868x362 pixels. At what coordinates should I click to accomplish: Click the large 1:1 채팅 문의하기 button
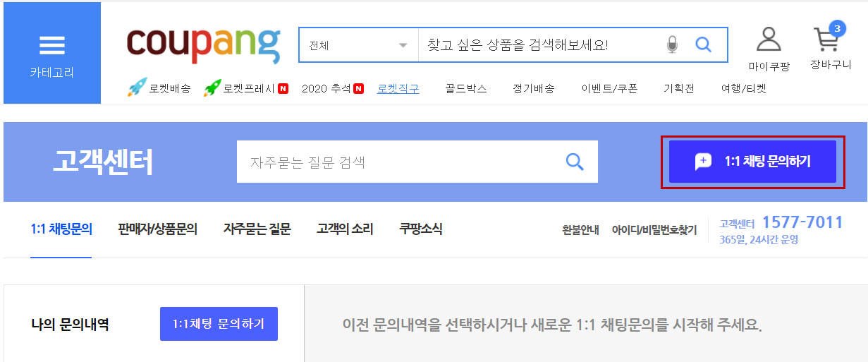pyautogui.click(x=752, y=162)
